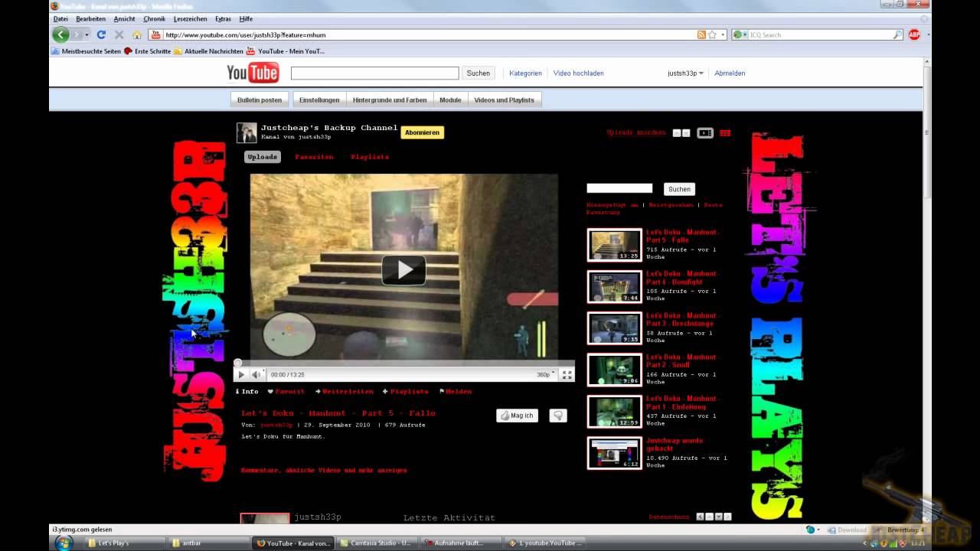This screenshot has width=980, height=551.
Task: Click the Melden flag link
Action: click(456, 391)
